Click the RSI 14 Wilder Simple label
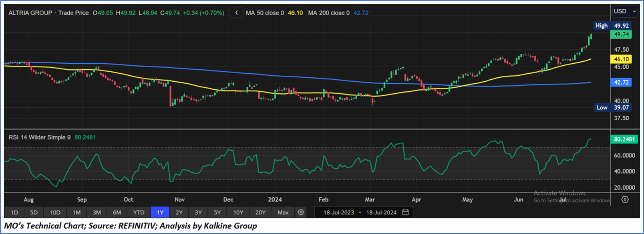Viewport: 644px width, 234px height. click(x=40, y=137)
